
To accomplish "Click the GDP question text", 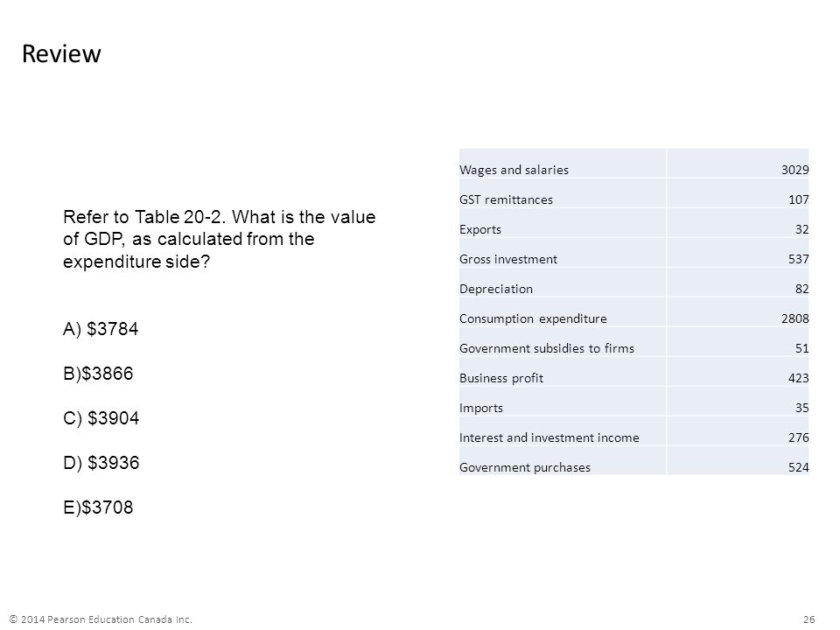I will [x=220, y=239].
